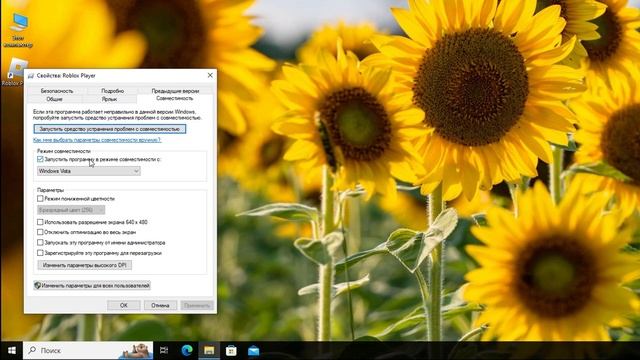Check register program for restart option

40,253
